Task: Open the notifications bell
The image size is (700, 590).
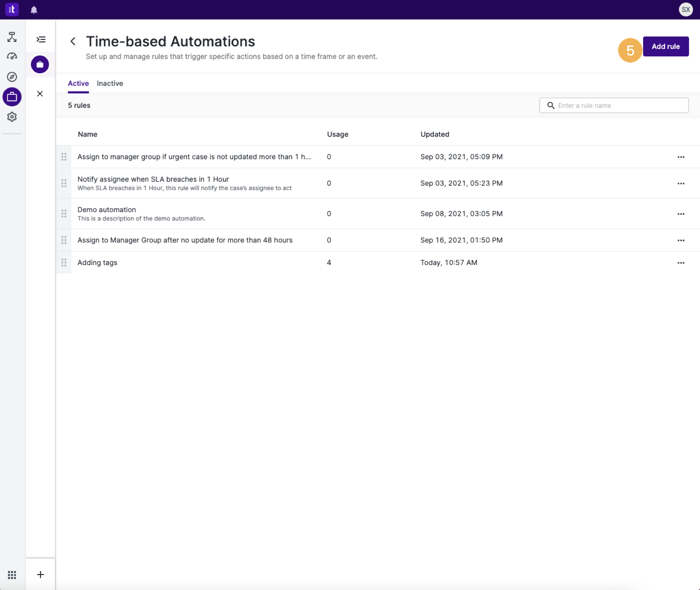Action: point(34,10)
